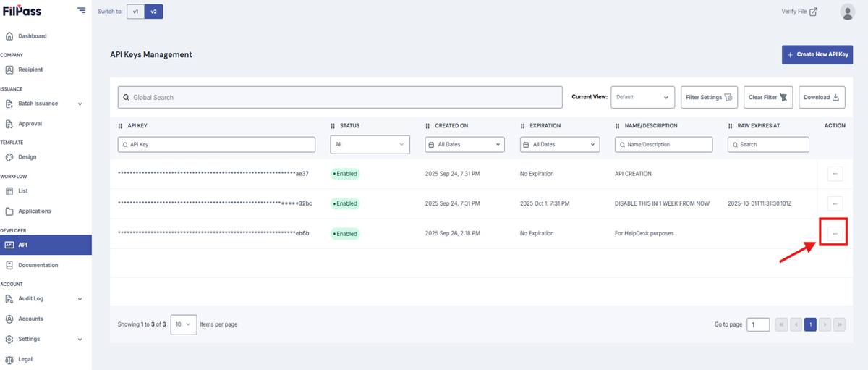Clear the applied filter
The width and height of the screenshot is (868, 370).
tap(769, 97)
